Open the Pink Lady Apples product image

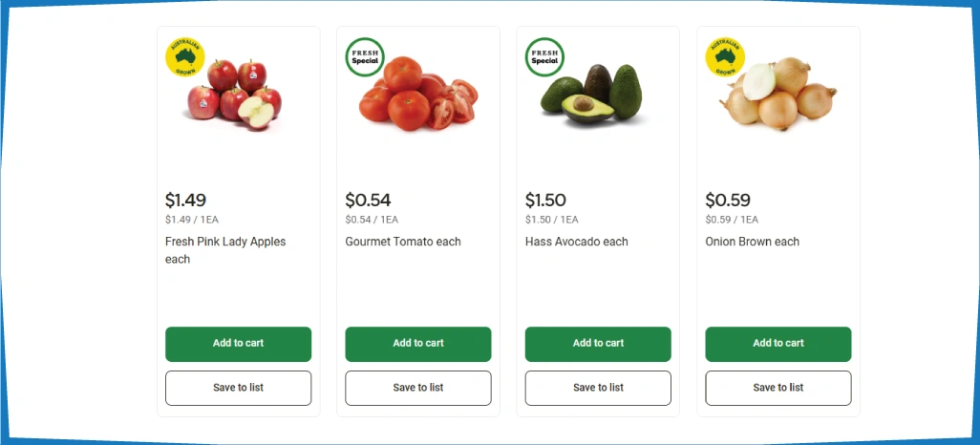(x=237, y=95)
